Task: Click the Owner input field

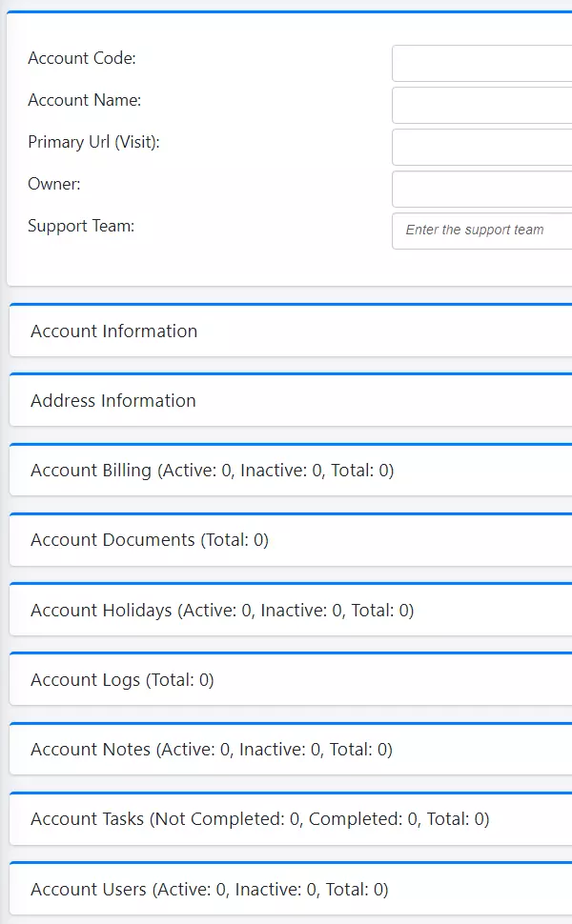Action: 482,189
